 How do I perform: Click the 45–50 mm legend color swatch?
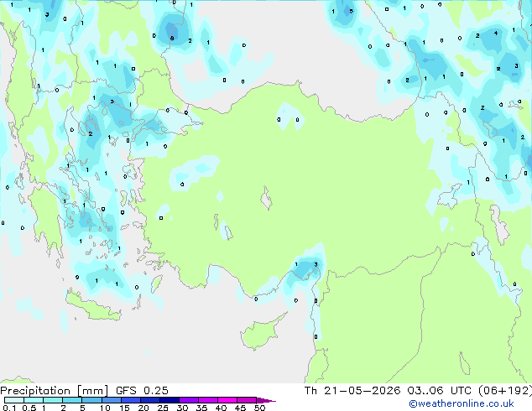[247, 400]
